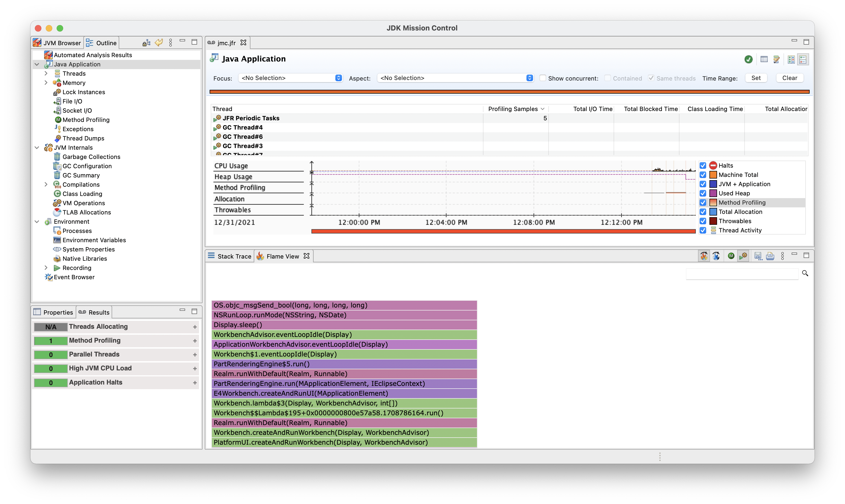Click the Set time range button
This screenshot has width=845, height=504.
(756, 78)
